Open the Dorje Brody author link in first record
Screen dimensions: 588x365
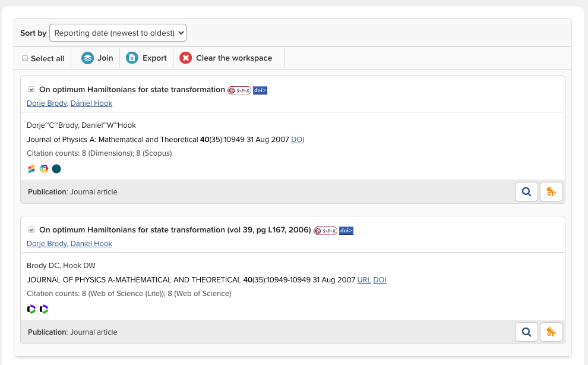[46, 103]
